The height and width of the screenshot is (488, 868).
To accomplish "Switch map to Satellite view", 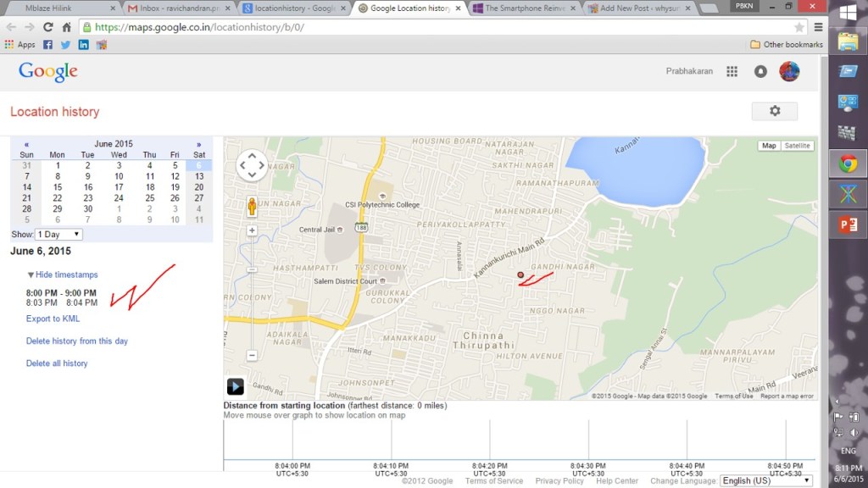I will click(x=797, y=146).
